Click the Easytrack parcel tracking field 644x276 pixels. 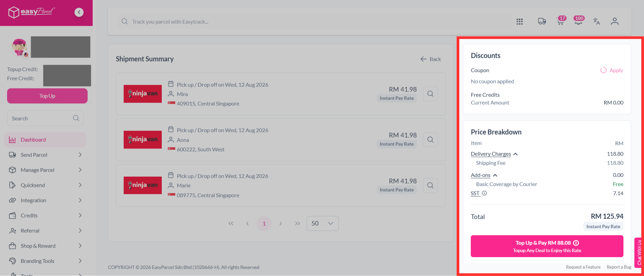pyautogui.click(x=313, y=22)
